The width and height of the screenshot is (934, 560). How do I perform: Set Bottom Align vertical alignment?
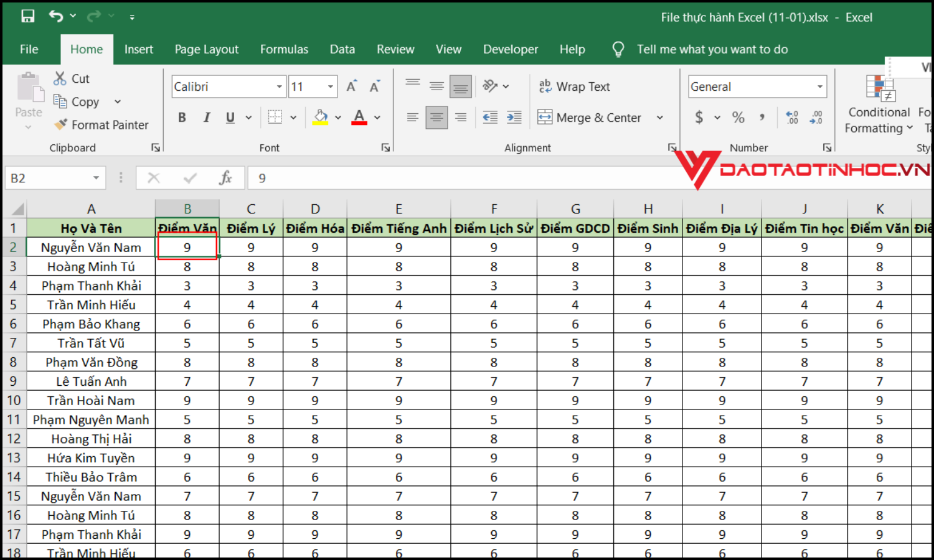click(461, 86)
